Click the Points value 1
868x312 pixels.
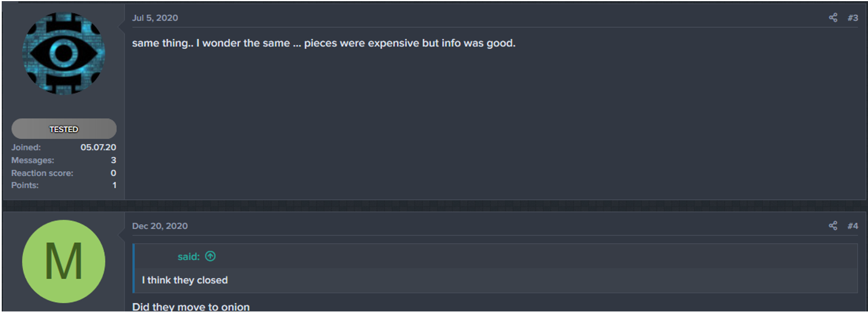(x=114, y=186)
